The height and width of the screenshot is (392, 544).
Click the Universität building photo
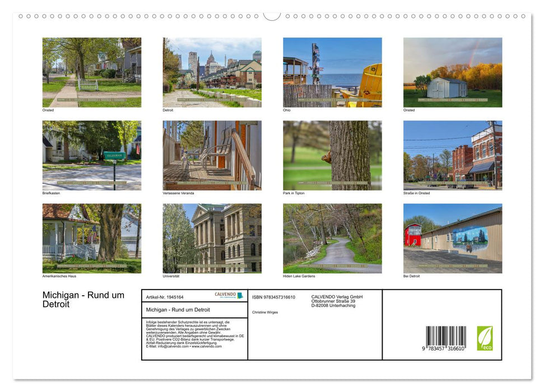click(x=212, y=238)
